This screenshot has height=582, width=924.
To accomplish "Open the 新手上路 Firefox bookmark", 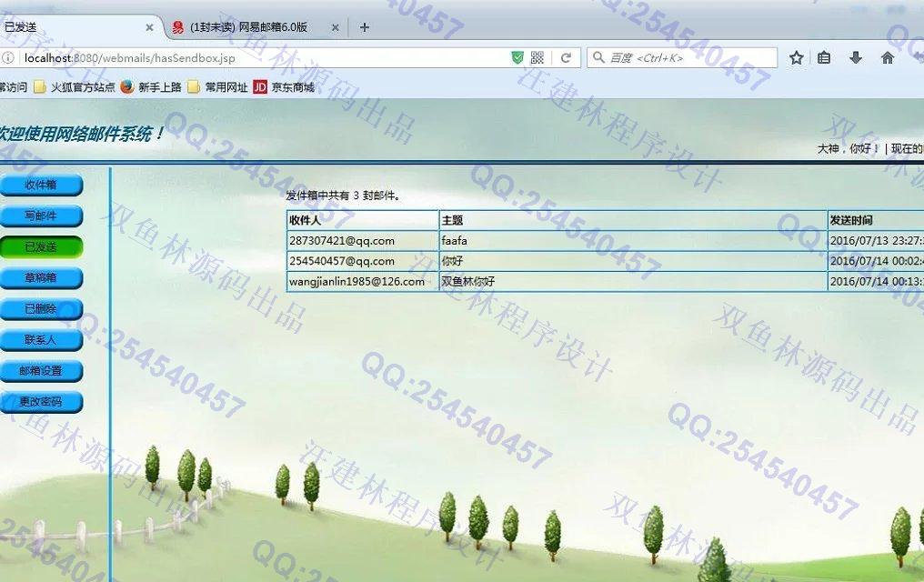I will (151, 87).
